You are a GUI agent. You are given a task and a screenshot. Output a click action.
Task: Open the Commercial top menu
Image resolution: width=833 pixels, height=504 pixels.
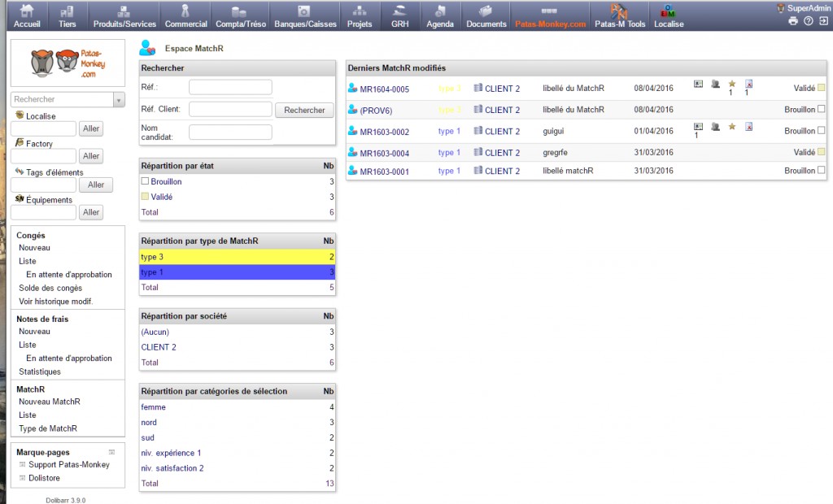click(x=185, y=15)
